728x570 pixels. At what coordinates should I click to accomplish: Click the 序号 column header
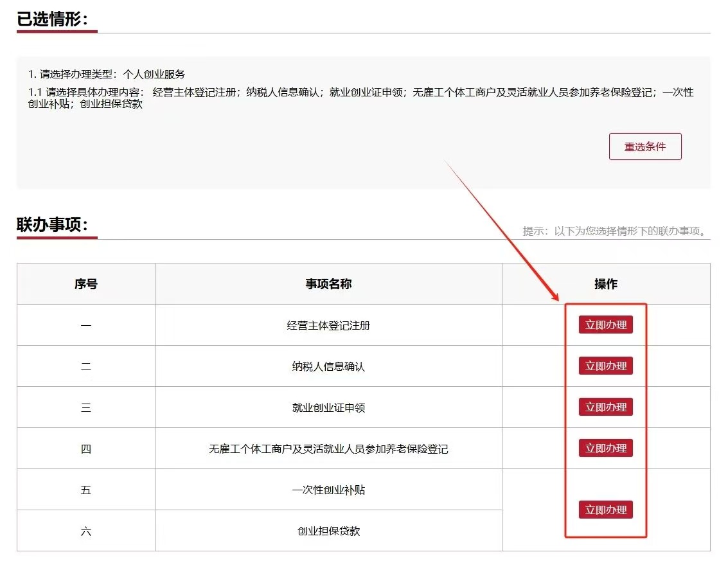pos(85,284)
